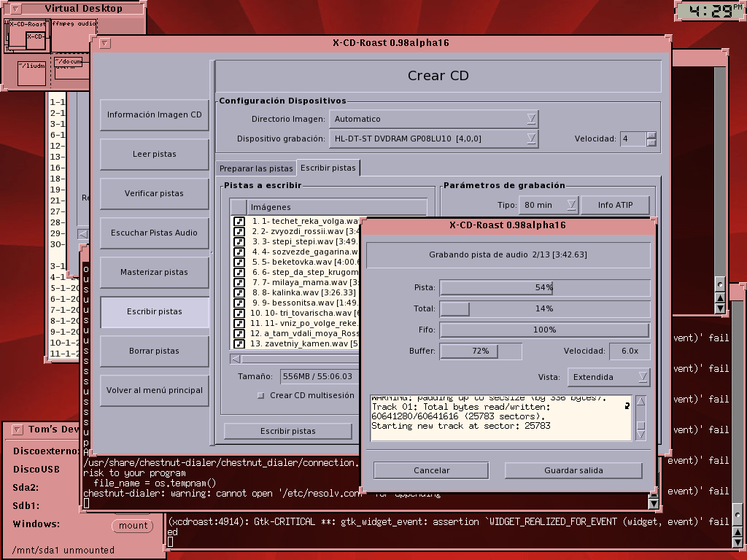
Task: Switch to Preparar las pistas tab
Action: [256, 168]
